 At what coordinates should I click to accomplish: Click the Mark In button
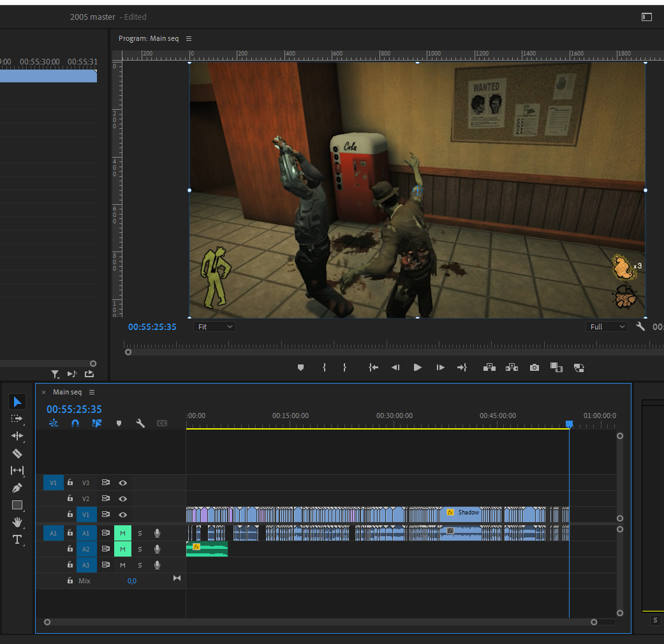[x=325, y=368]
